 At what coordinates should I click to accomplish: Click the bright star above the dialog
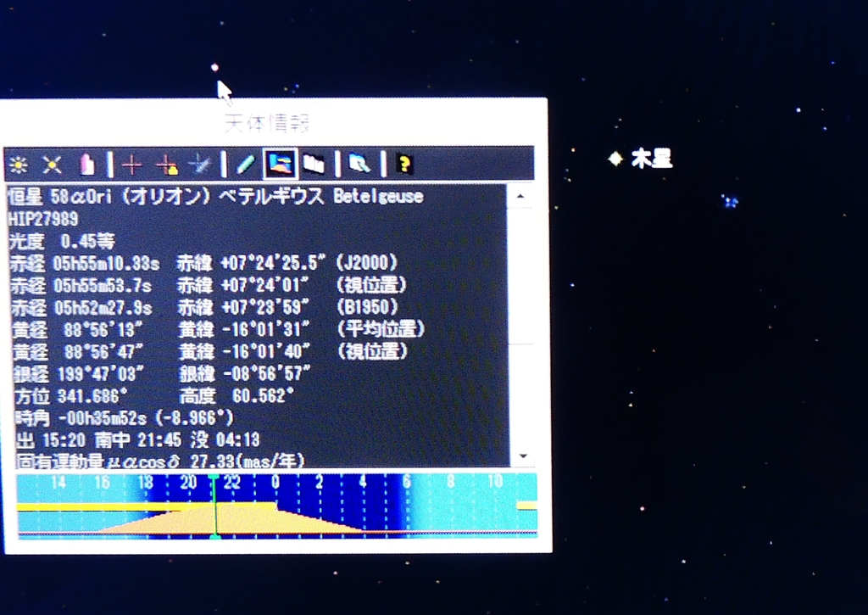(x=214, y=68)
